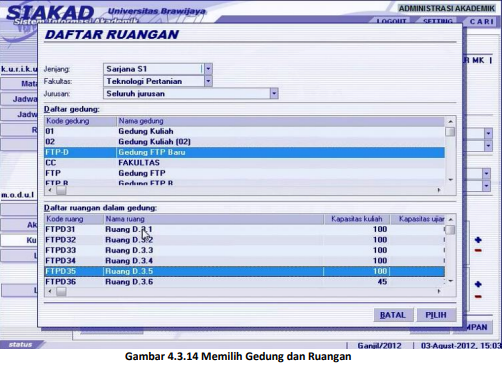Click the Ganjil/2012 status bar entry
502x365 pixels.
[379, 346]
